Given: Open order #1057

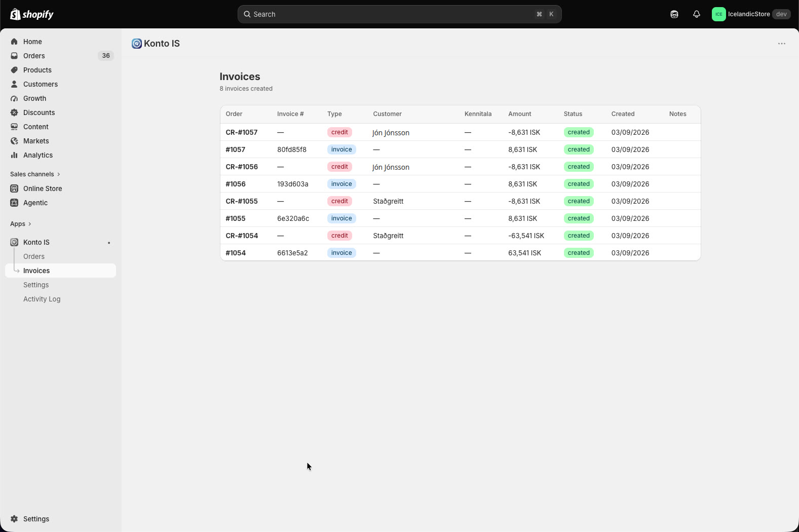Looking at the screenshot, I should [x=236, y=149].
